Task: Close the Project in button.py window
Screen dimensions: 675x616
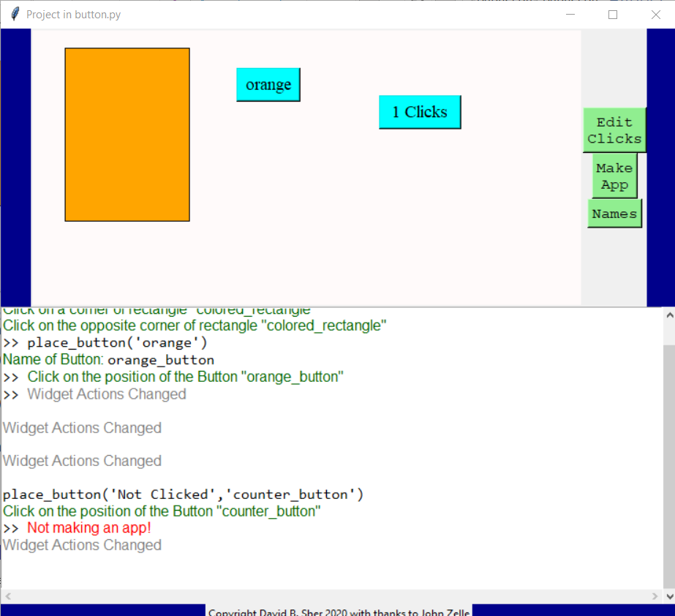Action: [x=656, y=14]
